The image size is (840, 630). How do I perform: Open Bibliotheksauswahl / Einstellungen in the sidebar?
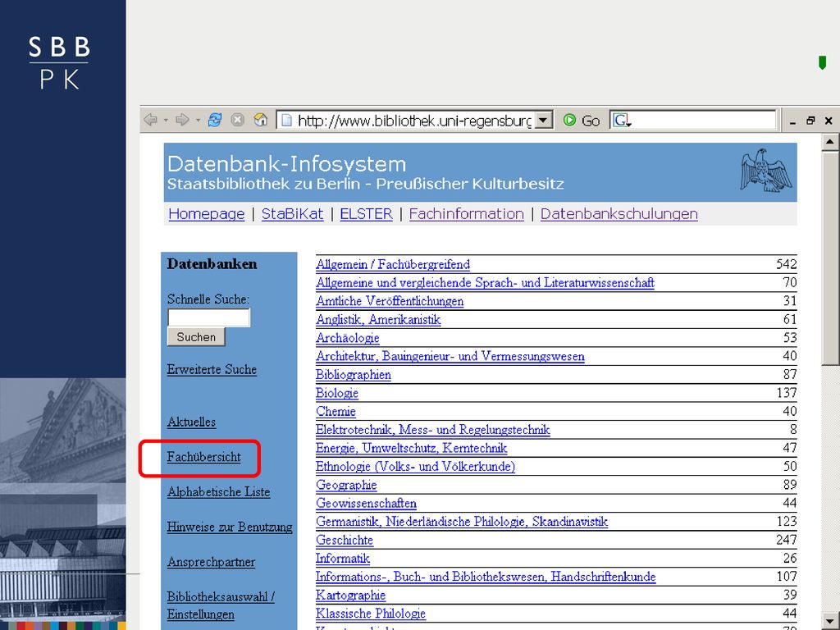pos(221,605)
